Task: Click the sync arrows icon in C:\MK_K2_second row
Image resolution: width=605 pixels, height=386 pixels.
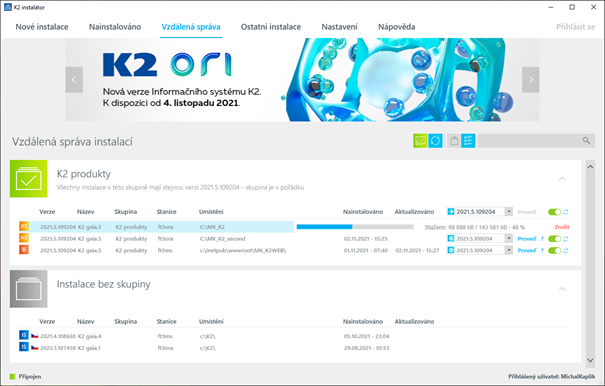Action: (x=566, y=239)
